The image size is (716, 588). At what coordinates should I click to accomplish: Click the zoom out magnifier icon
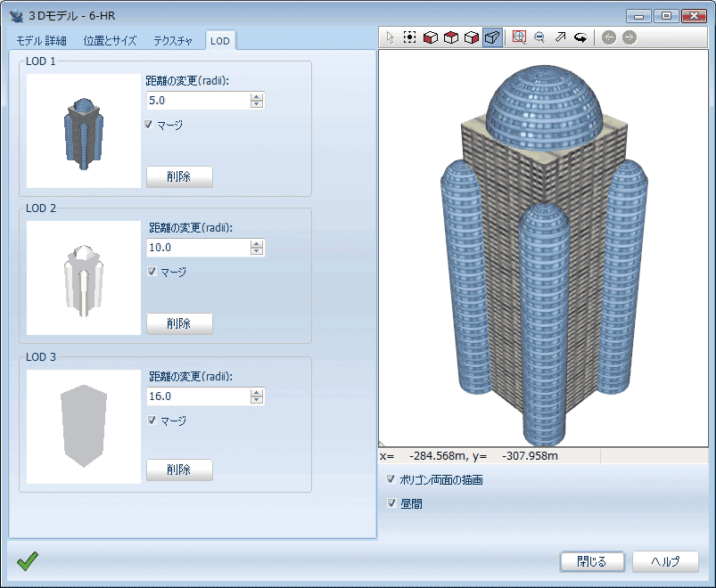pyautogui.click(x=539, y=37)
